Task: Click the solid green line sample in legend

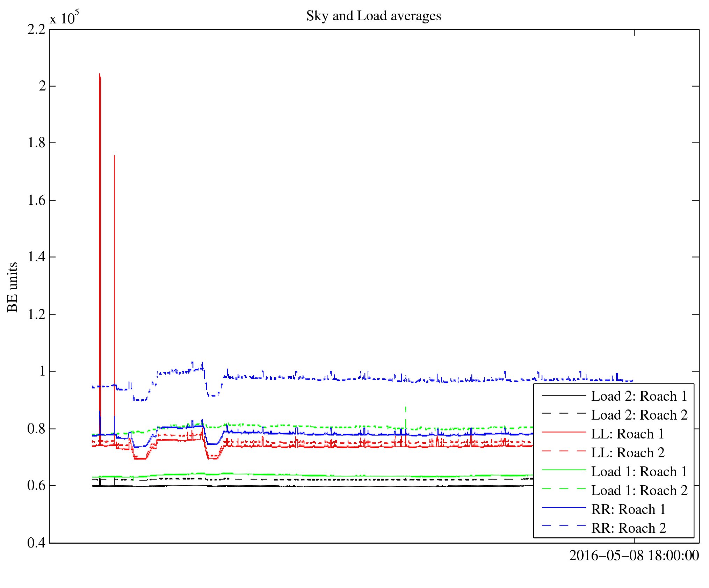Action: coord(563,470)
